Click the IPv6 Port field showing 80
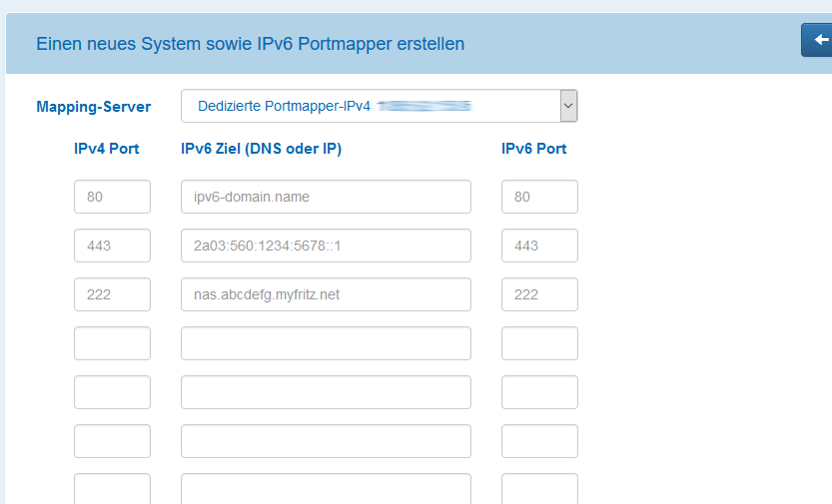Image resolution: width=832 pixels, height=504 pixels. pyautogui.click(x=539, y=197)
